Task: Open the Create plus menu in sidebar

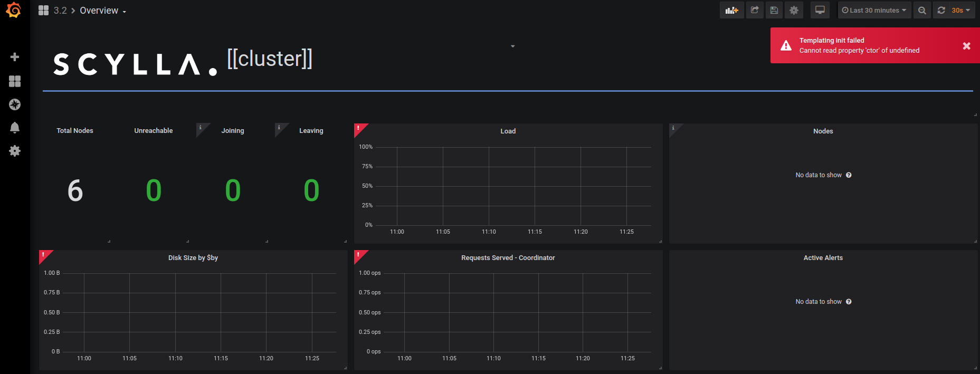Action: pos(15,56)
